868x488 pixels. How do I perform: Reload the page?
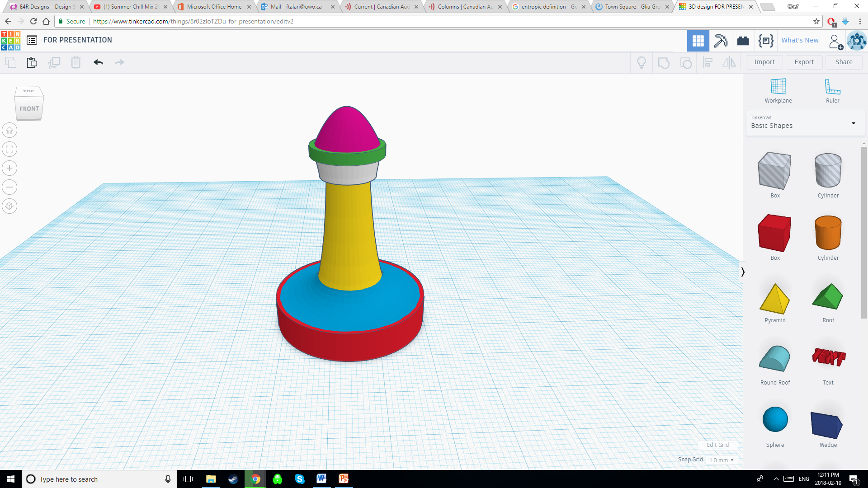33,21
